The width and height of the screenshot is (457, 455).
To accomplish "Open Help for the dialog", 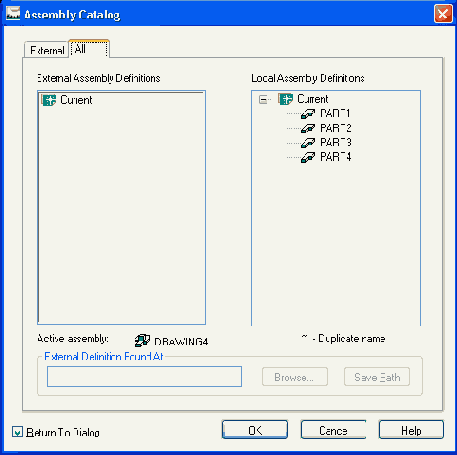I will pyautogui.click(x=411, y=430).
